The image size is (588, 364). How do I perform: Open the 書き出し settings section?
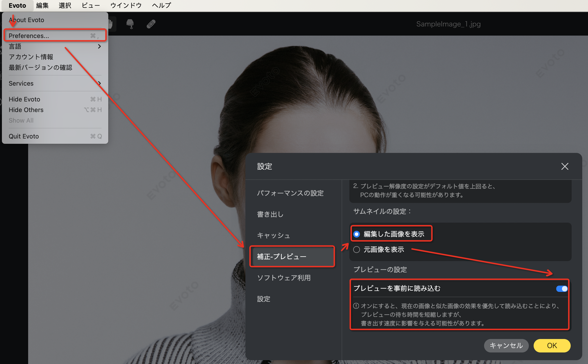tap(270, 214)
